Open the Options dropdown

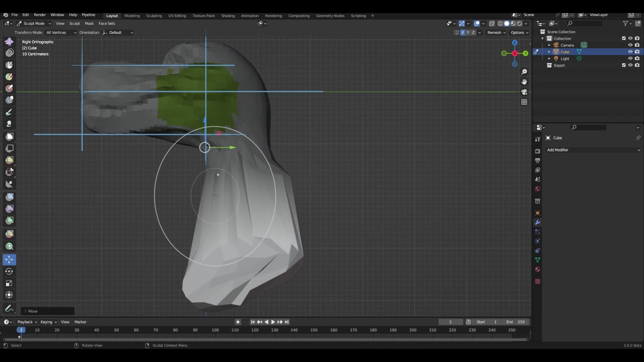[x=520, y=33]
